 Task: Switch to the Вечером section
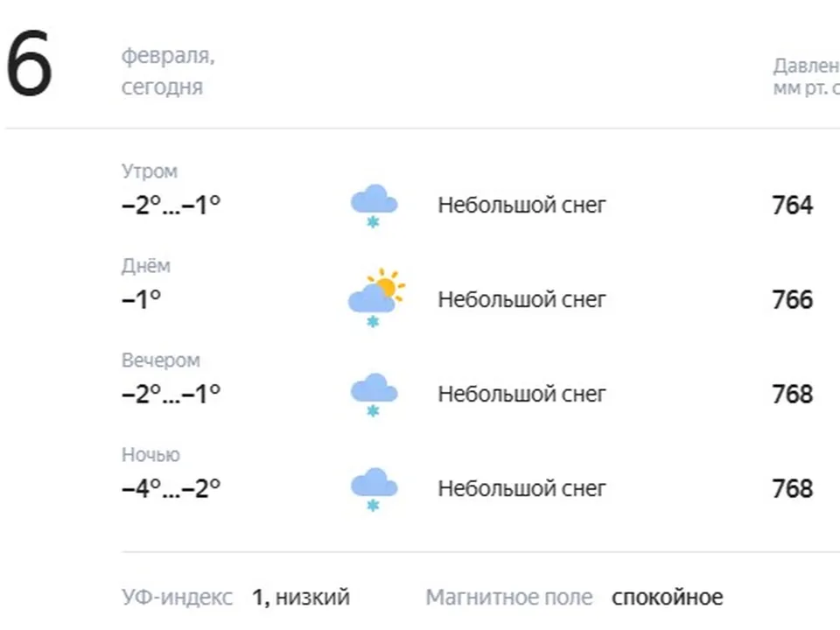161,360
